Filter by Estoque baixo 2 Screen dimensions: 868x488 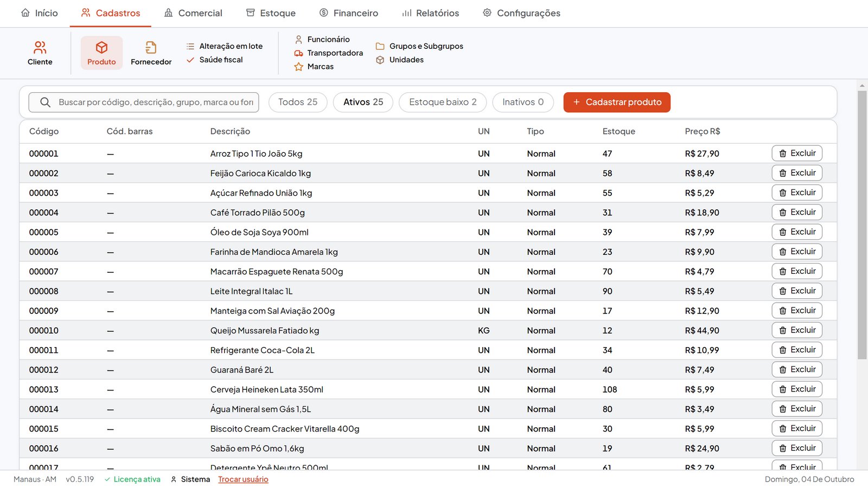point(443,102)
